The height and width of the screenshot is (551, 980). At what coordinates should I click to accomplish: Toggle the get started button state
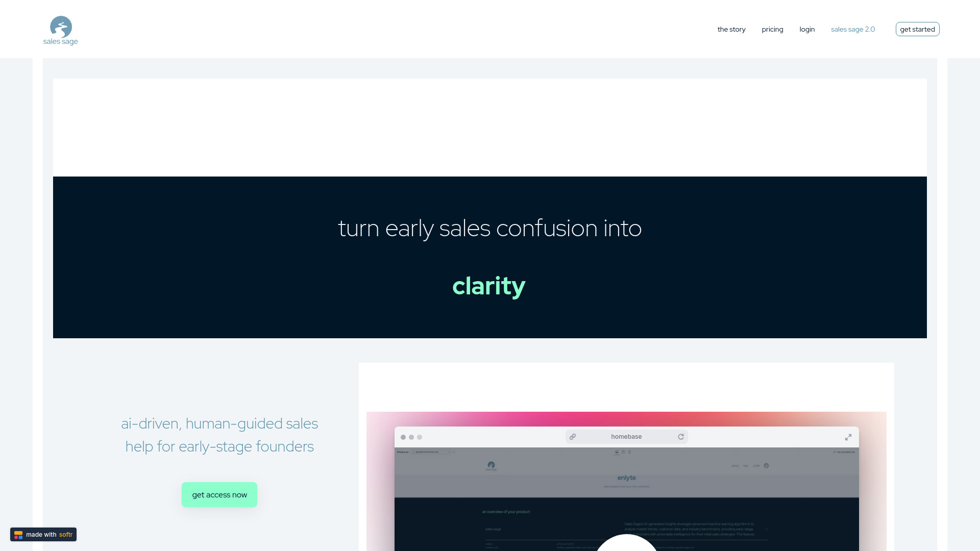click(x=917, y=29)
